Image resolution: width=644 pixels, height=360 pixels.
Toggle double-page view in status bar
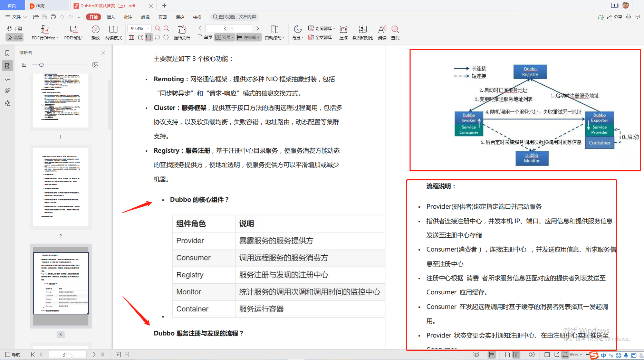click(x=516, y=354)
